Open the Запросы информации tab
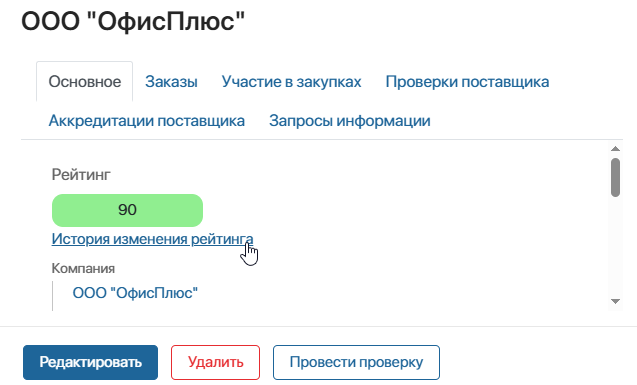637x385 pixels. 349,121
